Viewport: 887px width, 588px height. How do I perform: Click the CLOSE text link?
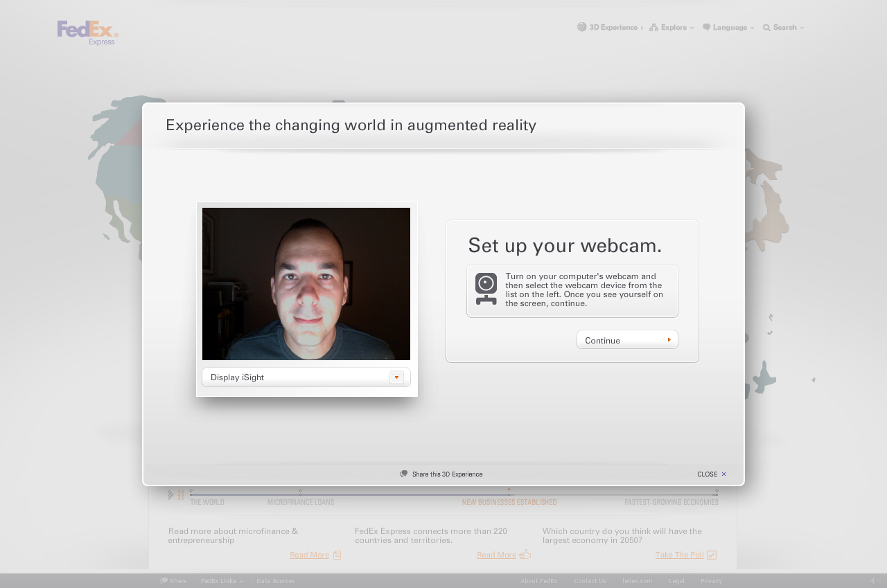click(x=707, y=474)
